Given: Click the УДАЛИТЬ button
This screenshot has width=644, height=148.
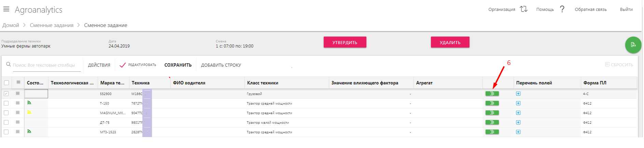Looking at the screenshot, I should point(450,42).
